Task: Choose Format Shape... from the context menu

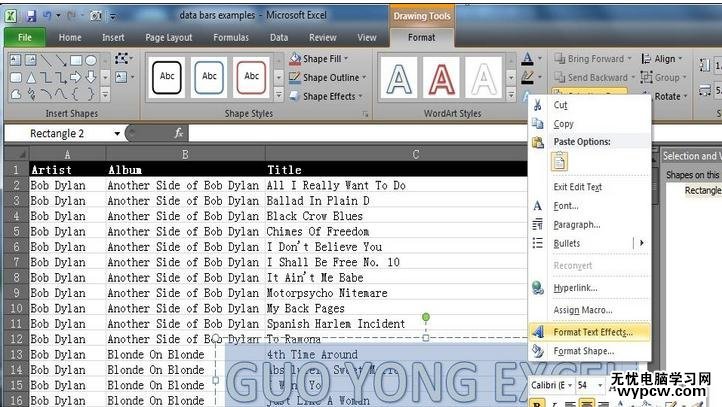Action: coord(589,351)
